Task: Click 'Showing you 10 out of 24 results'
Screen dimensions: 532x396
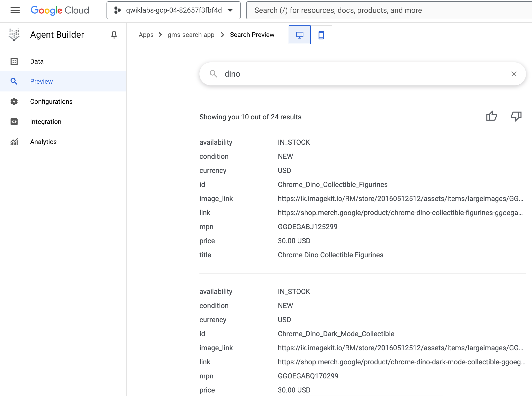Action: (250, 117)
